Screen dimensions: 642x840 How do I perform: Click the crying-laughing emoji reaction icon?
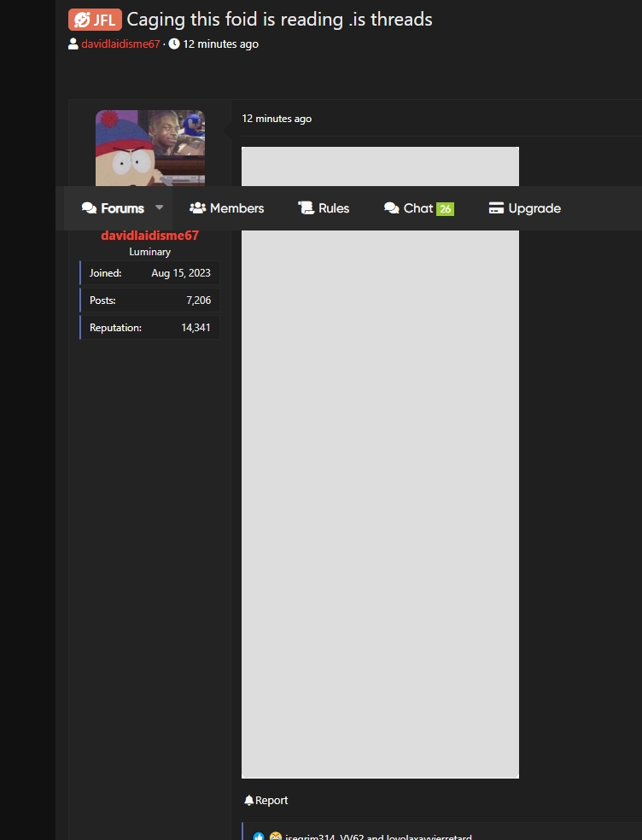click(x=276, y=837)
